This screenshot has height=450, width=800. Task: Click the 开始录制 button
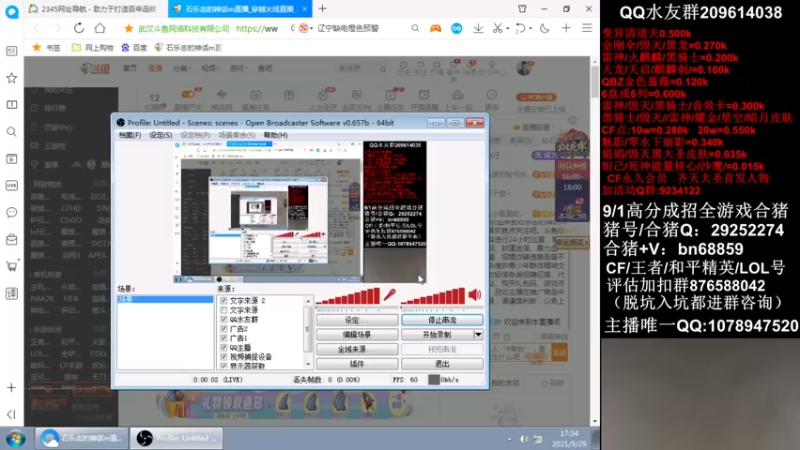437,335
